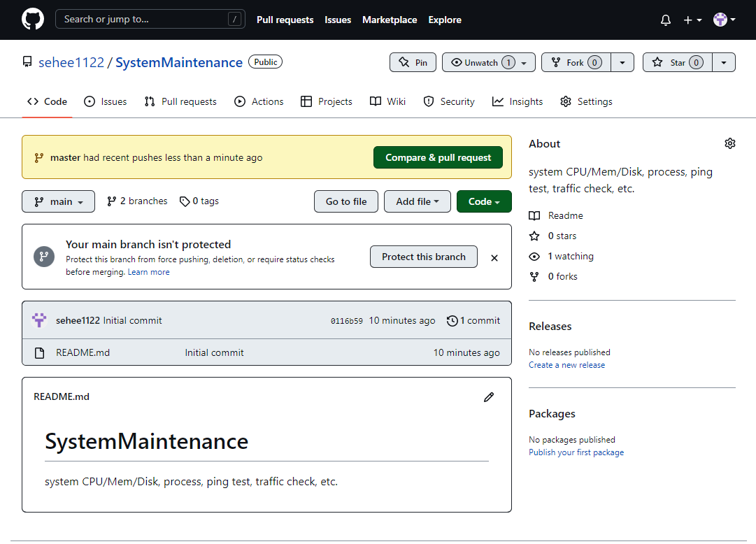Open Explore in top navigation
756x544 pixels.
tap(445, 20)
